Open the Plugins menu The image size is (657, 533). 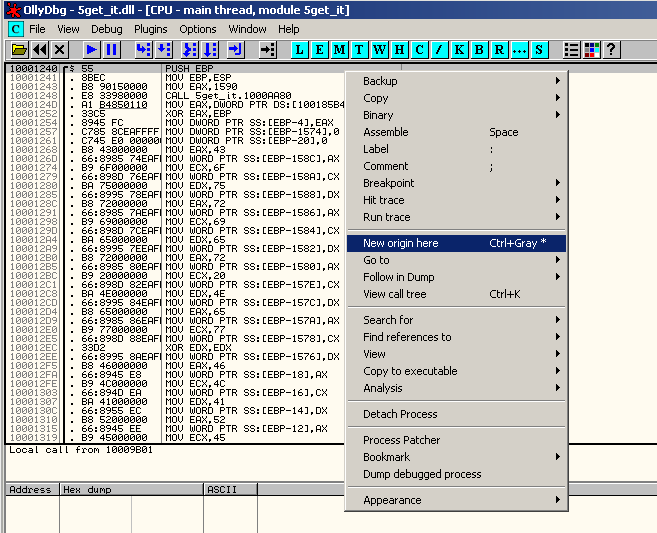coord(151,29)
